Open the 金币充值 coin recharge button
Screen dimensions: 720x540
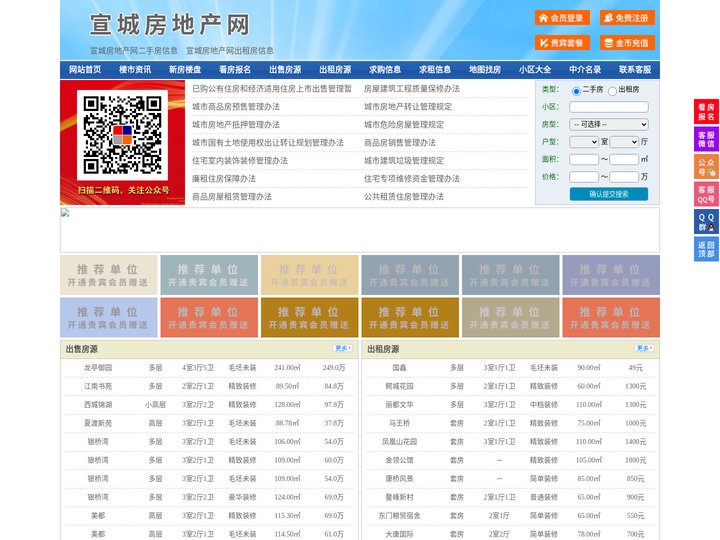point(627,43)
